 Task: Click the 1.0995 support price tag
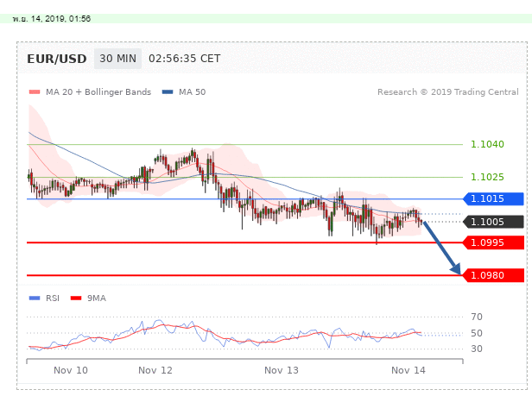(x=493, y=242)
